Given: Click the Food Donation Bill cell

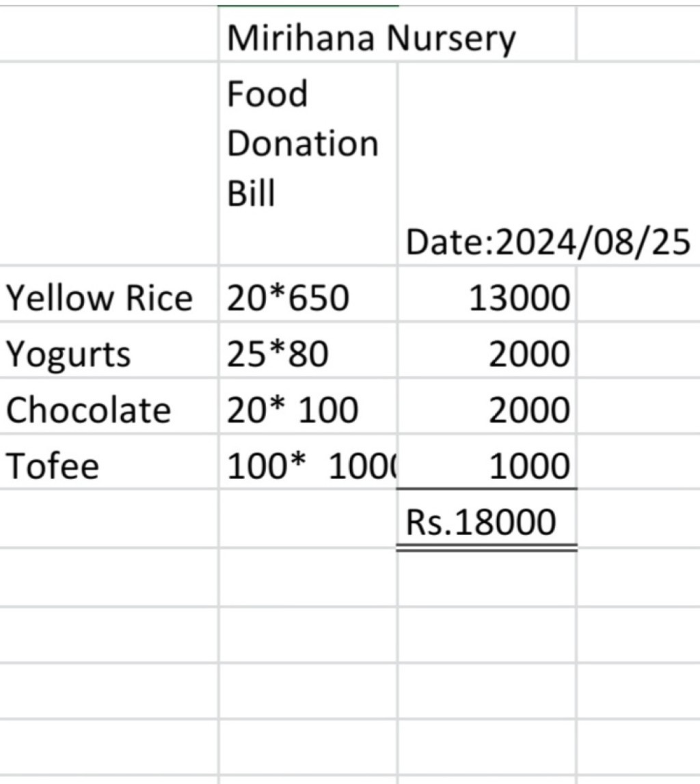Looking at the screenshot, I should pos(308,163).
